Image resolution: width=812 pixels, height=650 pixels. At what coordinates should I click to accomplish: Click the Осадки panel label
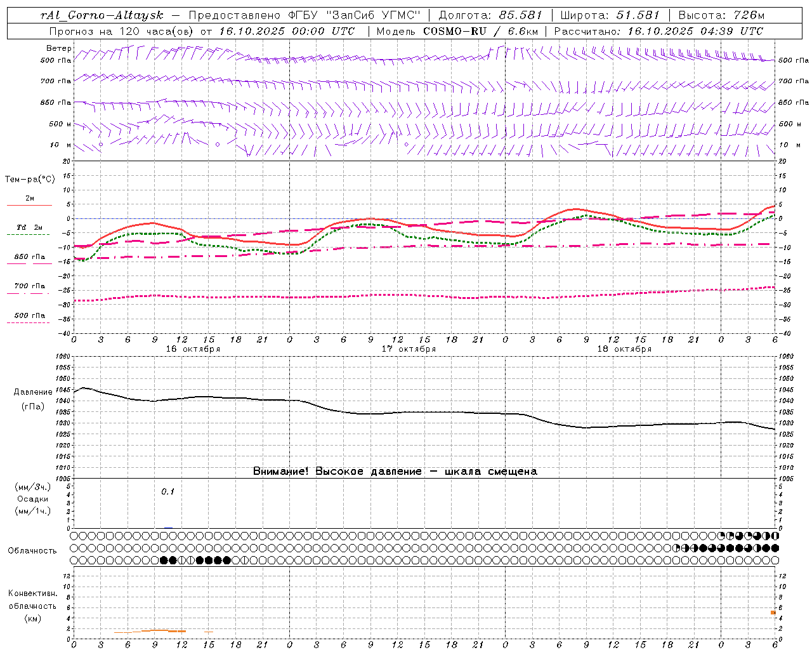click(x=32, y=499)
